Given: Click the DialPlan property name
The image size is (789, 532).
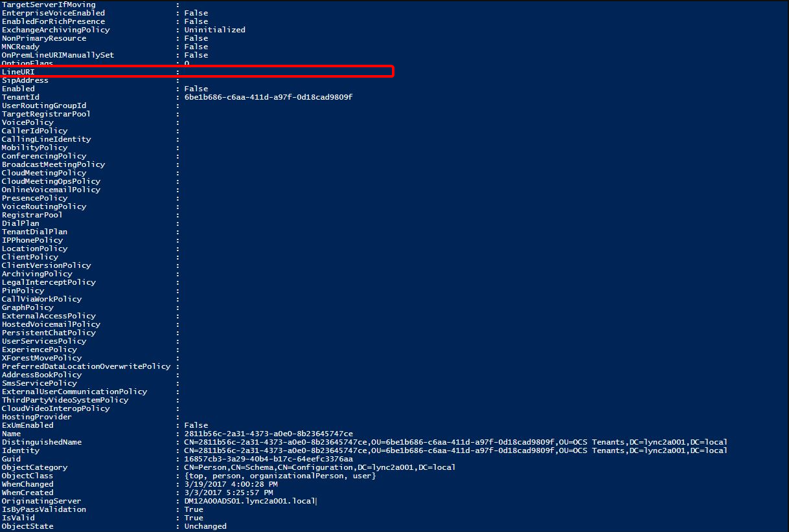Looking at the screenshot, I should (21, 223).
